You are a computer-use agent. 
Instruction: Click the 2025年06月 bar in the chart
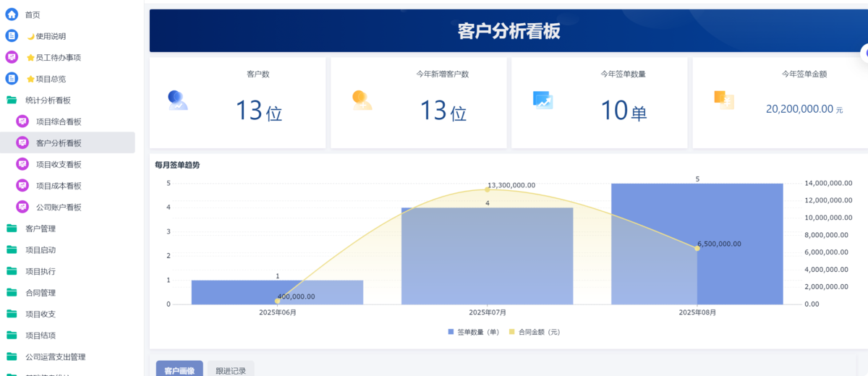pyautogui.click(x=278, y=292)
